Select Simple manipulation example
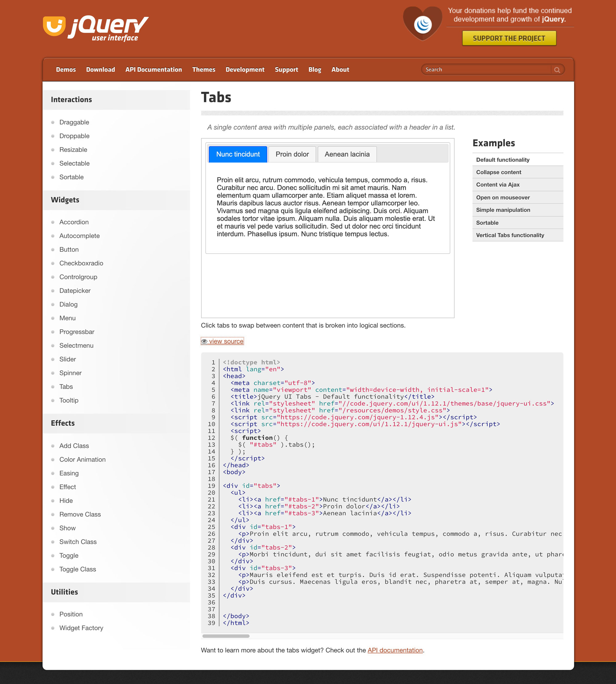Viewport: 616px width, 684px height. (x=517, y=210)
